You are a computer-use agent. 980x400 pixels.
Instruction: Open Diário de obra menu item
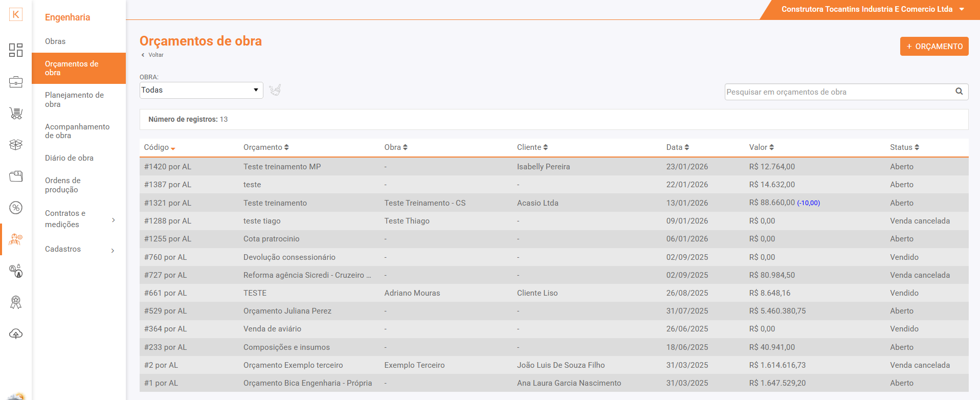(69, 158)
